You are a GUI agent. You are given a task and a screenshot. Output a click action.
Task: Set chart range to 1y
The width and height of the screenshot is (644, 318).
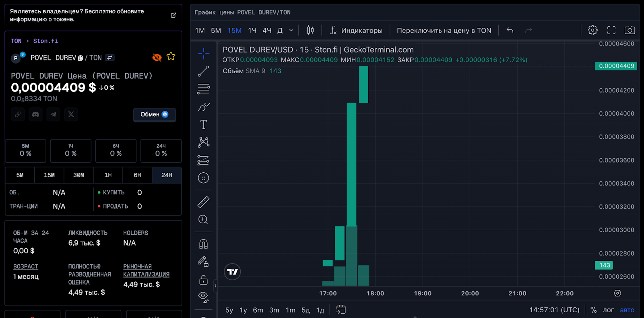coord(243,310)
